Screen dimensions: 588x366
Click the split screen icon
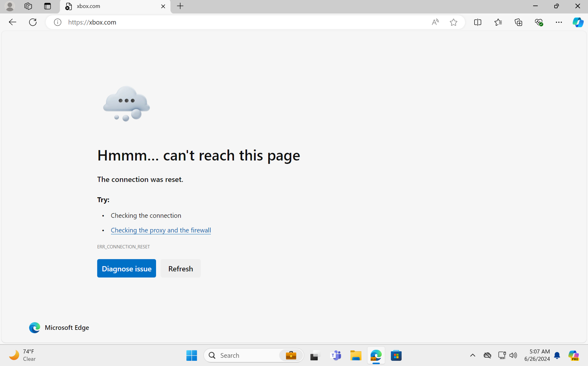[477, 22]
